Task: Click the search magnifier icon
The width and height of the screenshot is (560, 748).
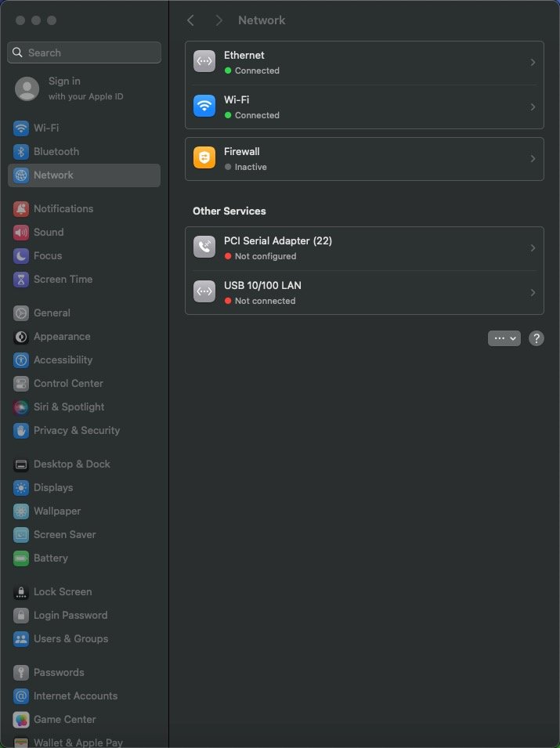Action: [x=17, y=52]
